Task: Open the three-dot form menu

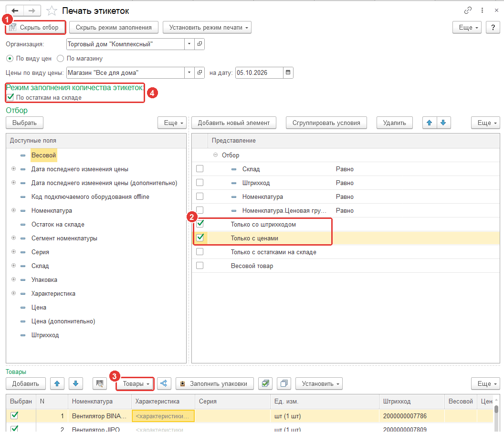Action: [x=482, y=10]
